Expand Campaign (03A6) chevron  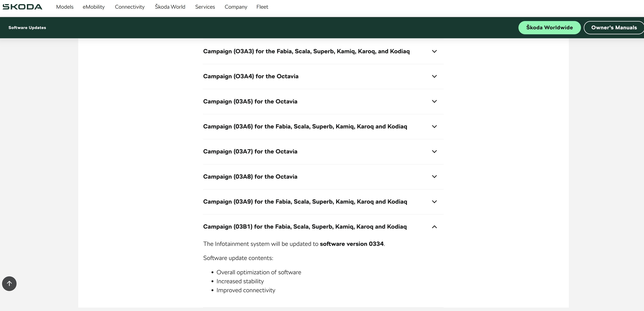click(434, 127)
